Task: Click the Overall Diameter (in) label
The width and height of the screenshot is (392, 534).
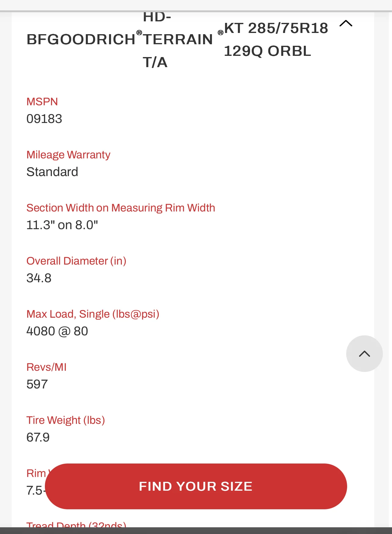Action: [76, 261]
